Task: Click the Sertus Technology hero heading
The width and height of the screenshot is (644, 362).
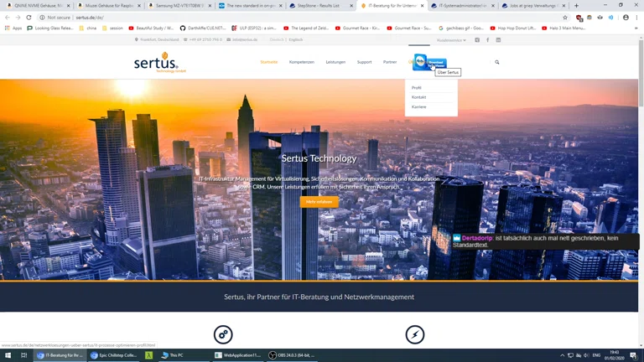Action: coord(319,158)
